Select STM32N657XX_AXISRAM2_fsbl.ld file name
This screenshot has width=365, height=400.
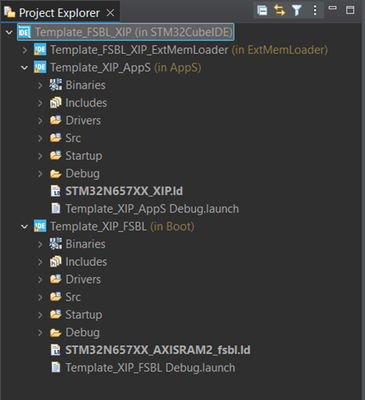coord(158,350)
